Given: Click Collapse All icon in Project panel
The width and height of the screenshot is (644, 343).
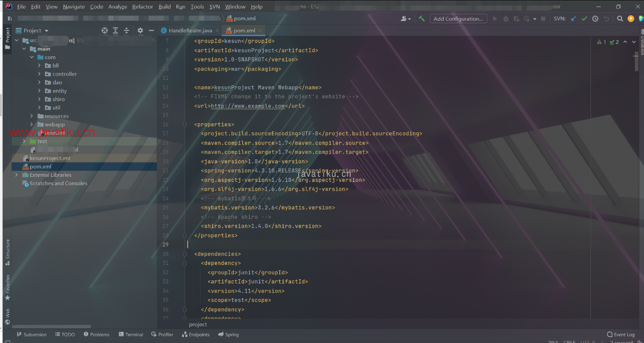Looking at the screenshot, I should click(126, 30).
